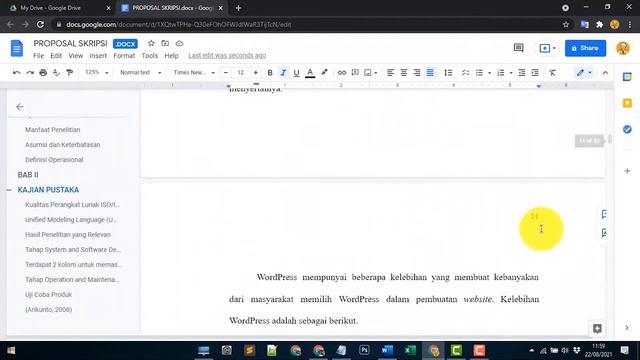Open 'Last edit was seconds ago' history link
Viewport: 640px width, 360px height.
coord(227,56)
